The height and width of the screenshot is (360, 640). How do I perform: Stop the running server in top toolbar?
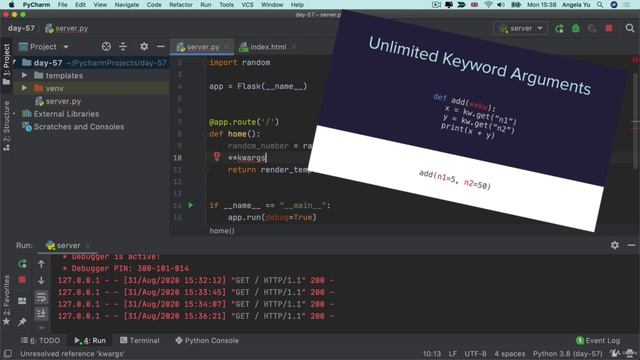click(x=609, y=28)
